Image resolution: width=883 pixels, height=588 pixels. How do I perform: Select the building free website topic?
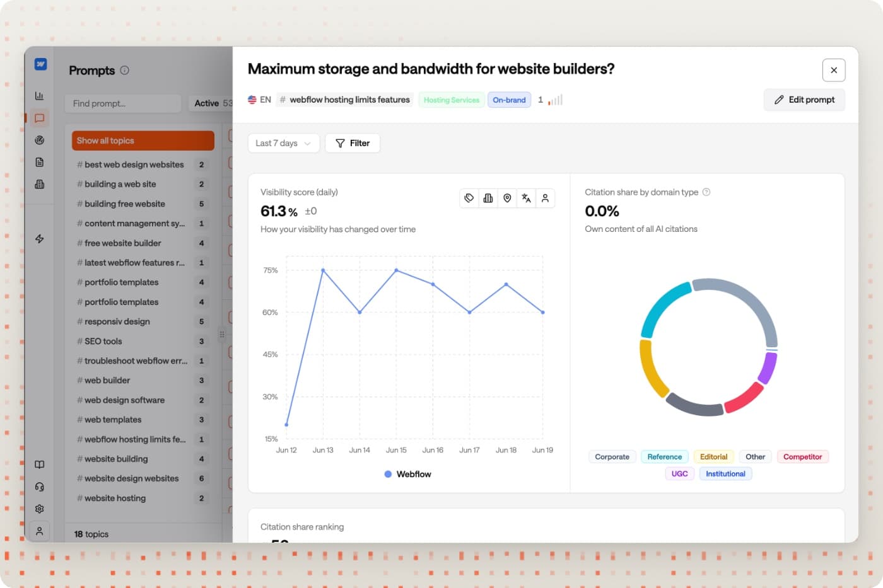coord(143,204)
